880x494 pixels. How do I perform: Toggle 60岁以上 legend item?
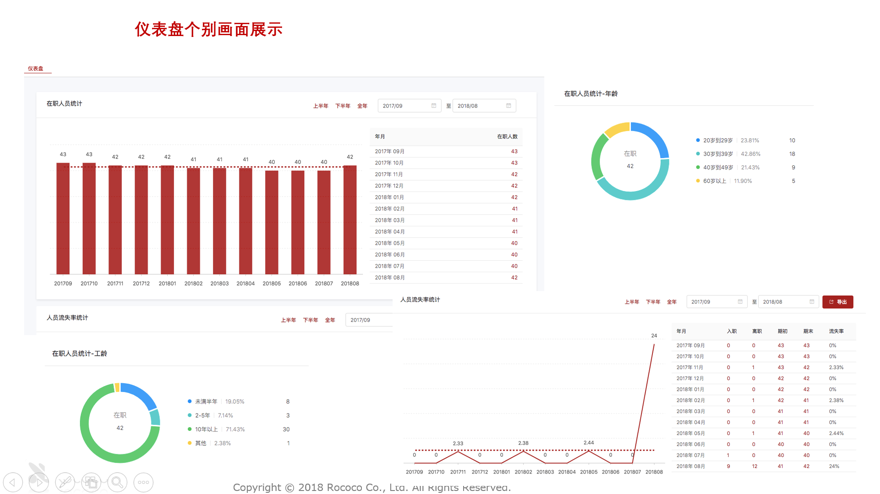pyautogui.click(x=711, y=181)
